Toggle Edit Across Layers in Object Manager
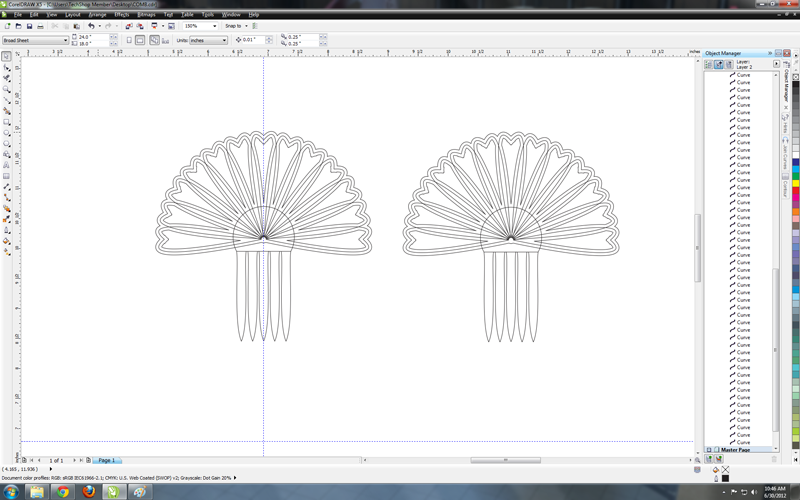Viewport: 800px width, 500px height. [719, 64]
